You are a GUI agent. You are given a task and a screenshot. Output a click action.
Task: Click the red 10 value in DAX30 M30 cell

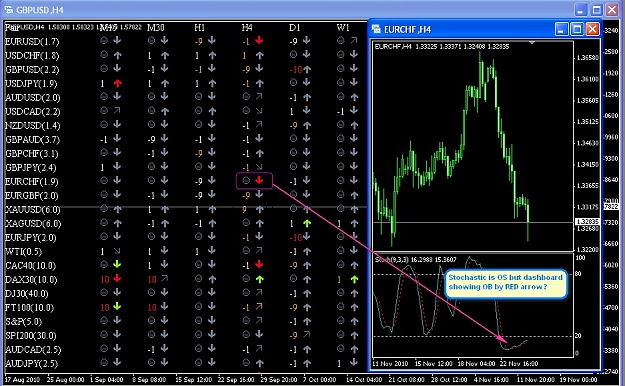[152, 280]
